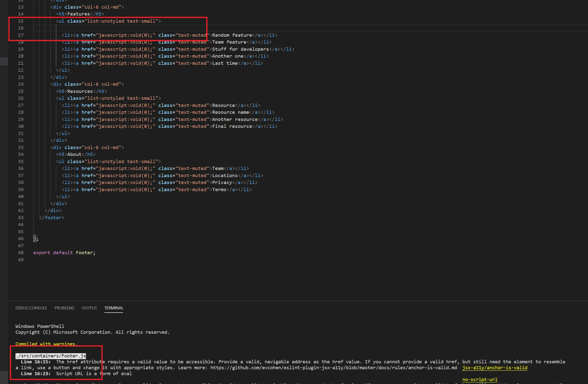Switch to the OUTPUT tab
The image size is (588, 384).
tap(89, 308)
